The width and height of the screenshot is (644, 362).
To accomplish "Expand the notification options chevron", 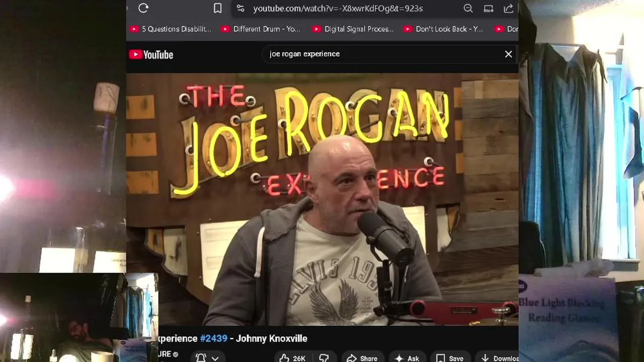I will (x=215, y=358).
